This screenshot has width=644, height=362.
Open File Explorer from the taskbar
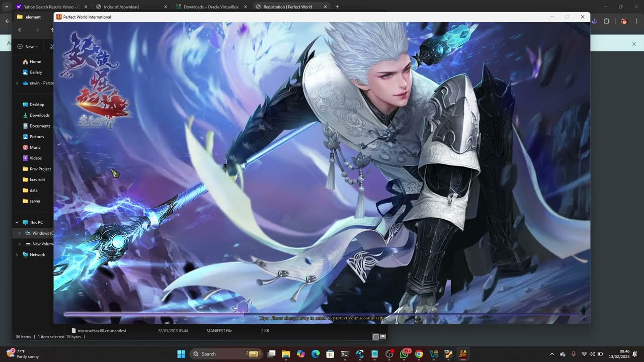click(x=286, y=354)
